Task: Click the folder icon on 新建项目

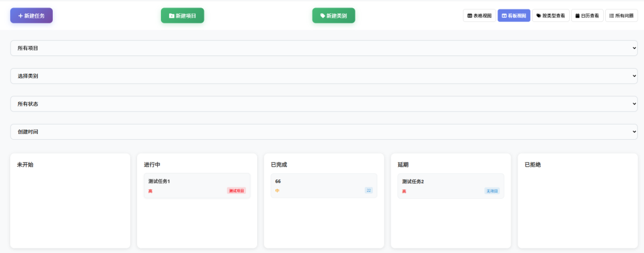Action: pos(172,16)
